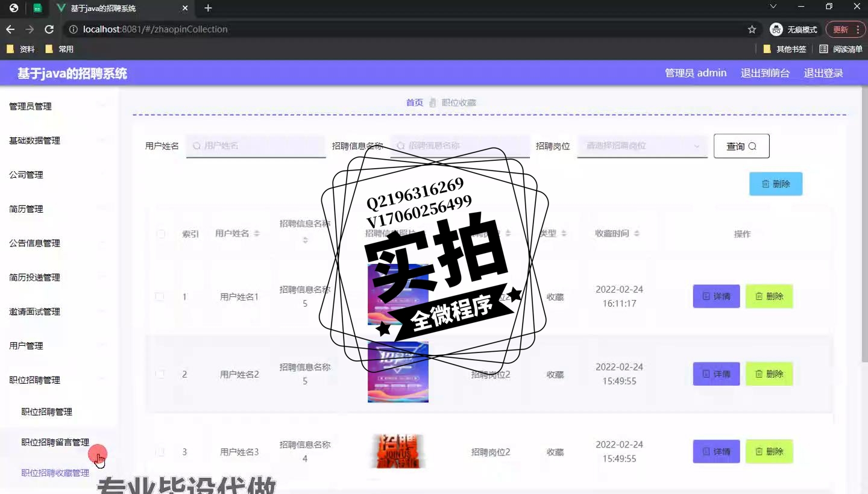Viewport: 868px width, 494px height.
Task: Sort table by 类型 column
Action: (565, 234)
